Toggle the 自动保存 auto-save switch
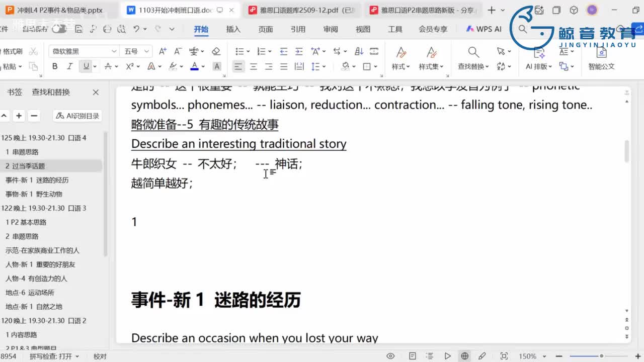Viewport: 644px width, 362px height. click(59, 29)
